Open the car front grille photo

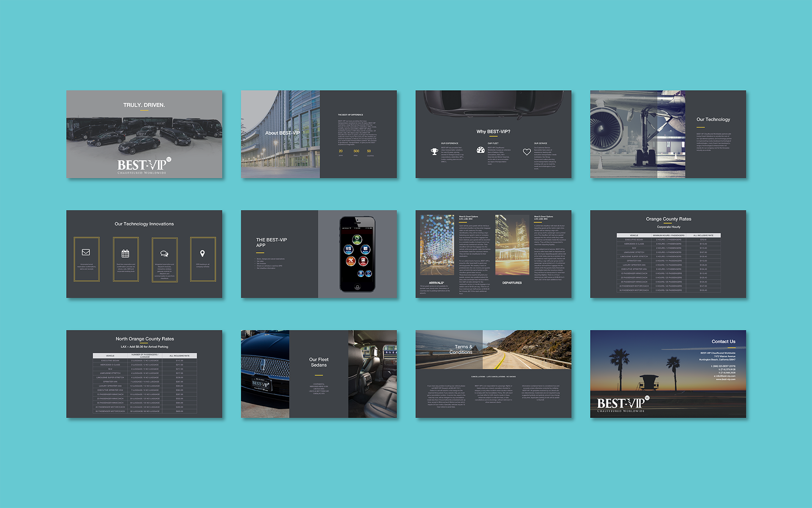(265, 374)
